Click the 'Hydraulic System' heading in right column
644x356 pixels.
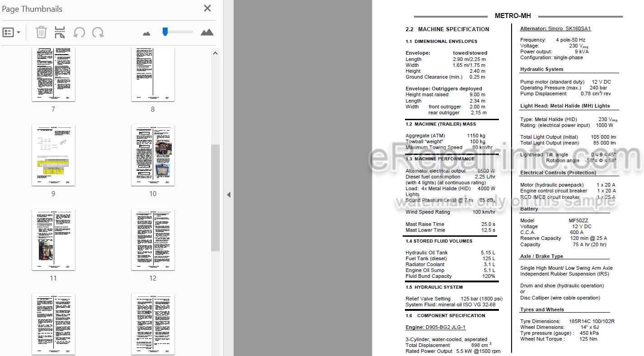click(x=541, y=69)
